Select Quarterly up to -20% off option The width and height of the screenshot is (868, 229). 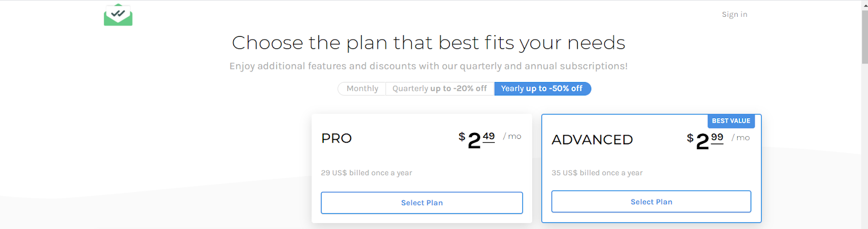(439, 88)
